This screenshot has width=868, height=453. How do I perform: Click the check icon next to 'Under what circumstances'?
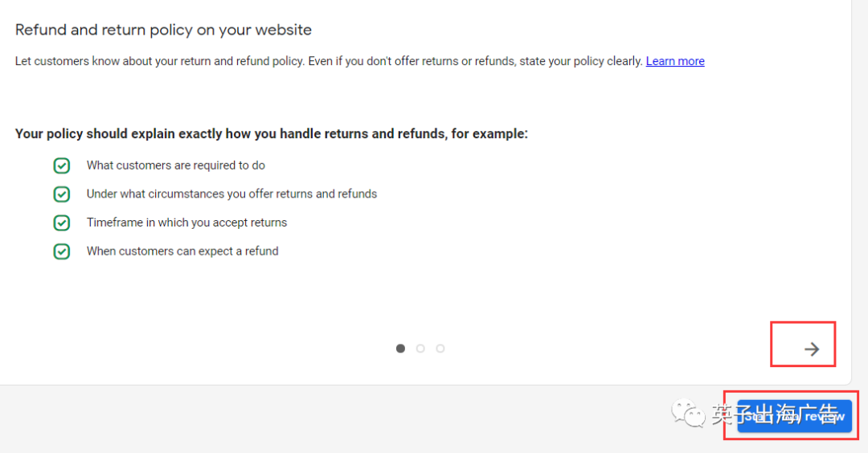pos(61,194)
